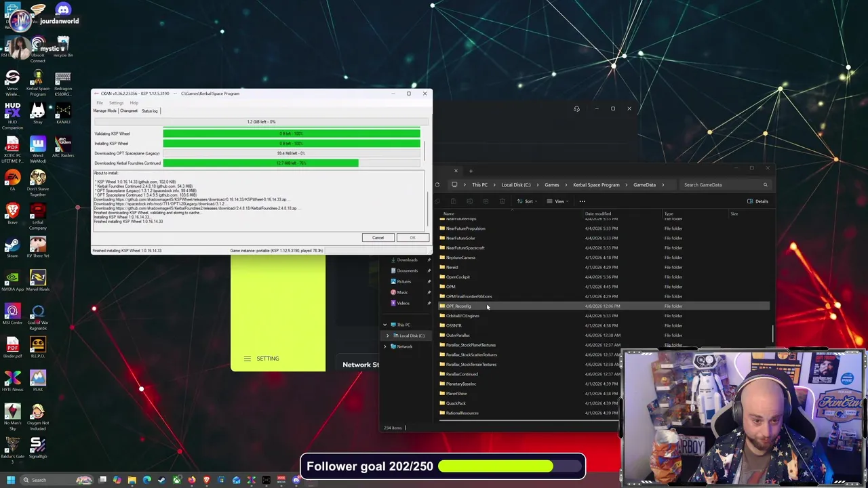This screenshot has width=868, height=488.
Task: Select the OPT_Reconfig folder
Action: (x=458, y=306)
